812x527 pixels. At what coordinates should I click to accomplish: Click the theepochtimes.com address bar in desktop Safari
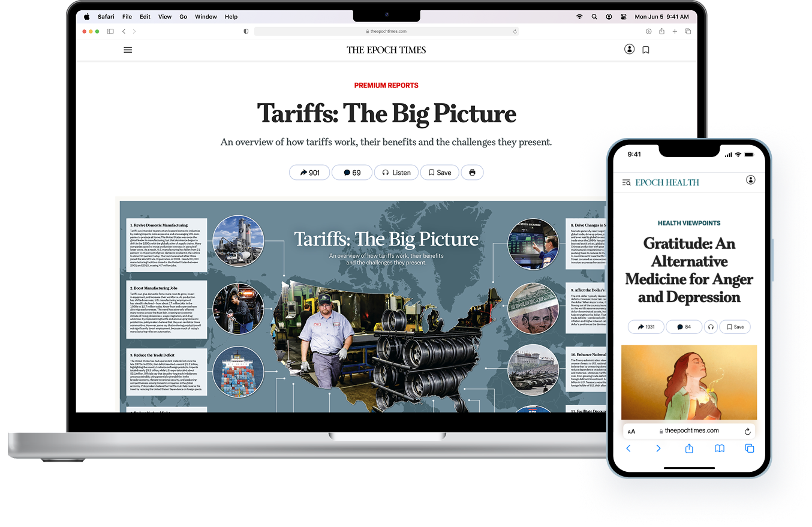386,31
